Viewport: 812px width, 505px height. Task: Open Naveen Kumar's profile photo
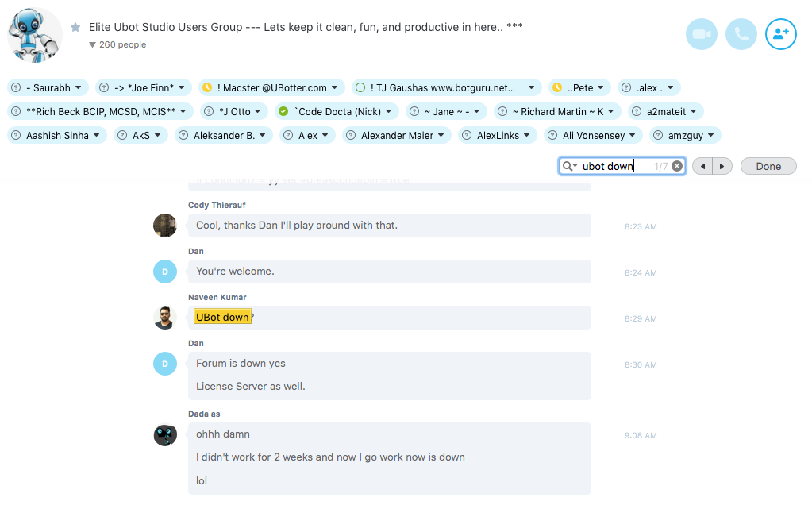pos(164,318)
